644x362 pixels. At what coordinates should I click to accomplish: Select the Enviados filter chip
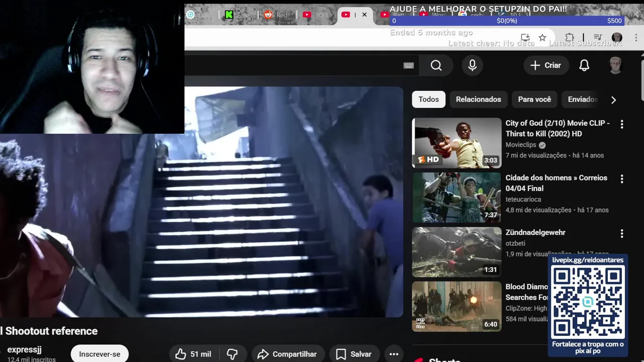pyautogui.click(x=582, y=99)
